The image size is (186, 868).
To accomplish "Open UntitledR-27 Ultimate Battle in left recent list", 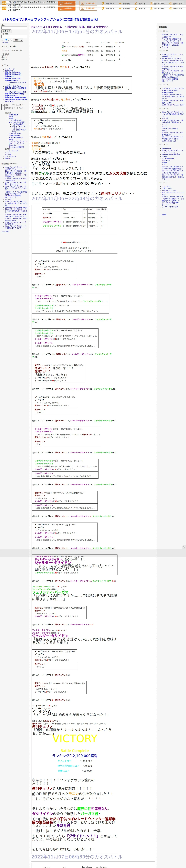I will pos(16,207).
